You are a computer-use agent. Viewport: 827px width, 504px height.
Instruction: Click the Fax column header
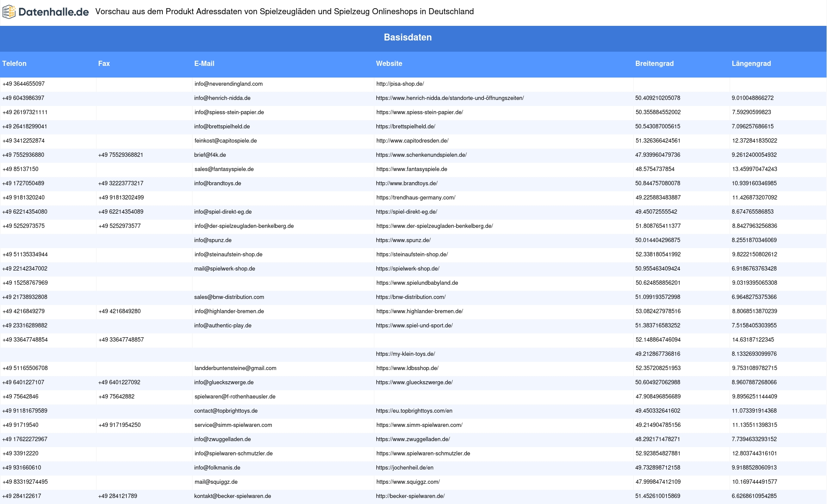pyautogui.click(x=104, y=63)
